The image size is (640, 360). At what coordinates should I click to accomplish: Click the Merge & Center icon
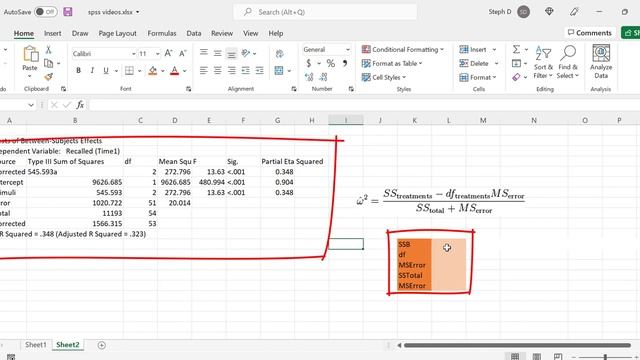point(279,71)
